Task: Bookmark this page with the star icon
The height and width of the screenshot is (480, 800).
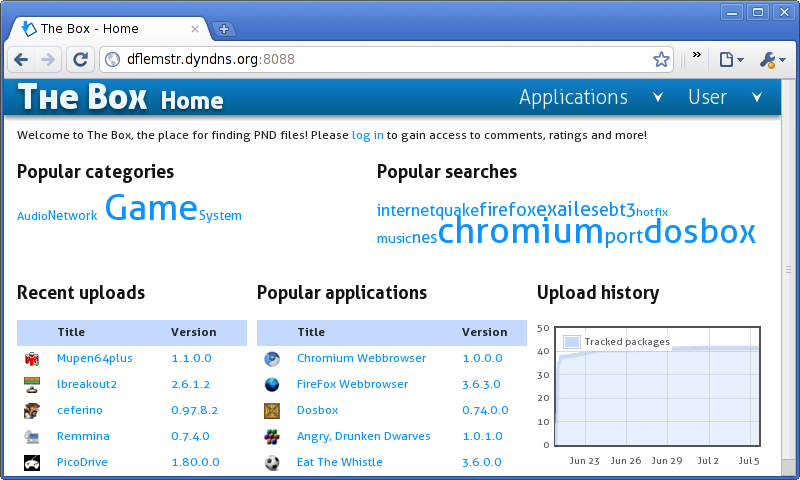Action: (661, 60)
